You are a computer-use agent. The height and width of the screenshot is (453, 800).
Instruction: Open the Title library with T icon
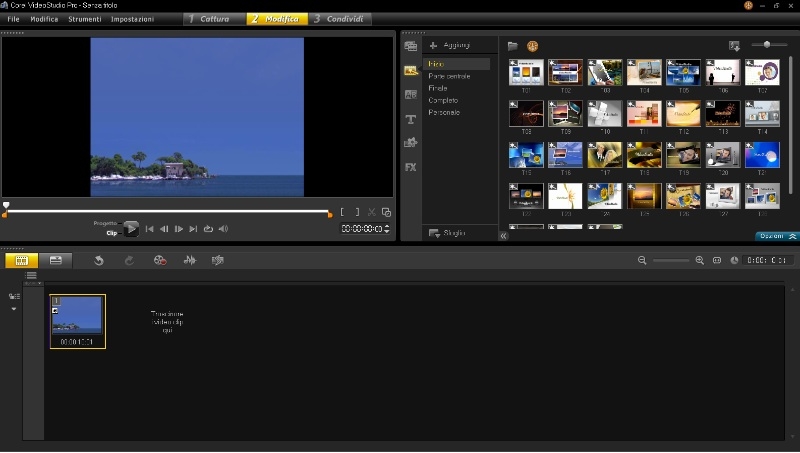[410, 119]
